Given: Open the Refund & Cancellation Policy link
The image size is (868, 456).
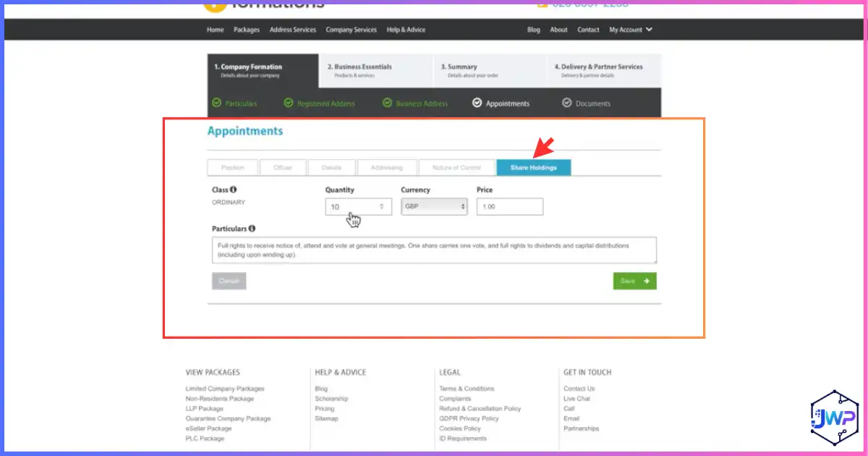Looking at the screenshot, I should [480, 409].
